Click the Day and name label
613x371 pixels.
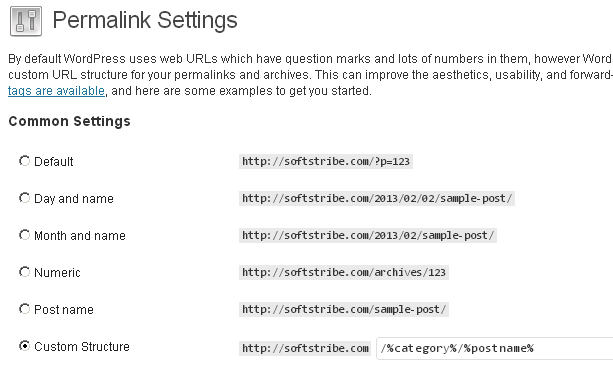click(74, 199)
